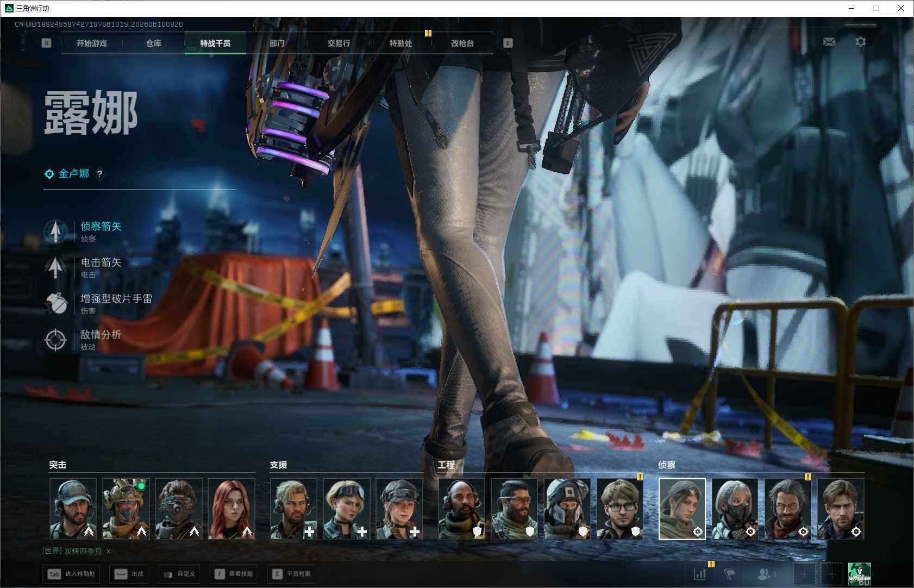Select the last 侦察 operator portrait in blue jacket
This screenshot has height=588, width=914.
(x=841, y=509)
